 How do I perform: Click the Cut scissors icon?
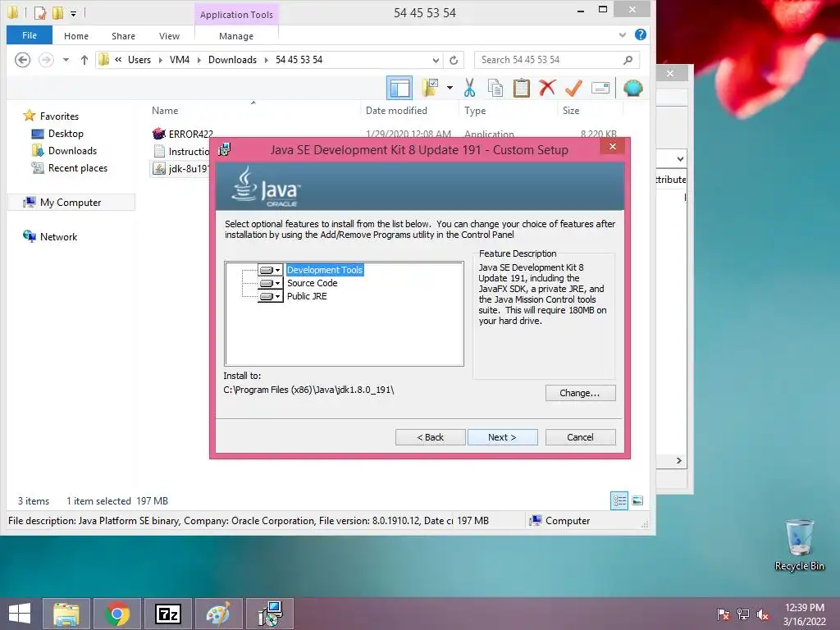(x=469, y=88)
